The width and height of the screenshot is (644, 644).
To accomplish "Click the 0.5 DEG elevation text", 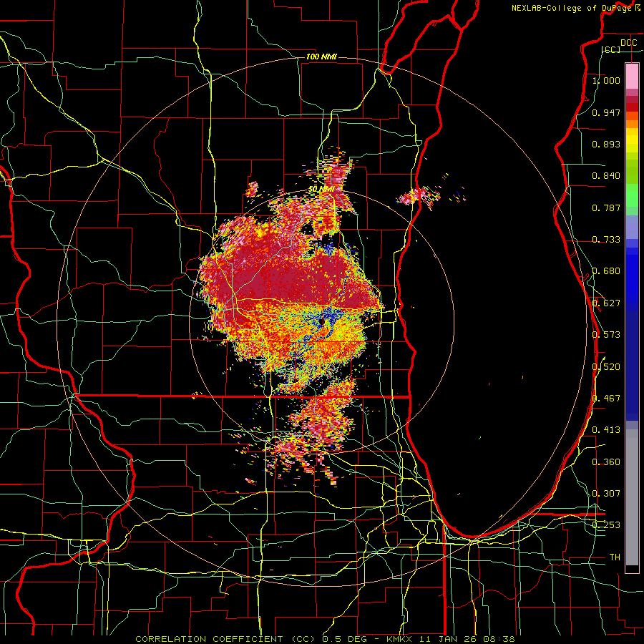I will pos(344,639).
